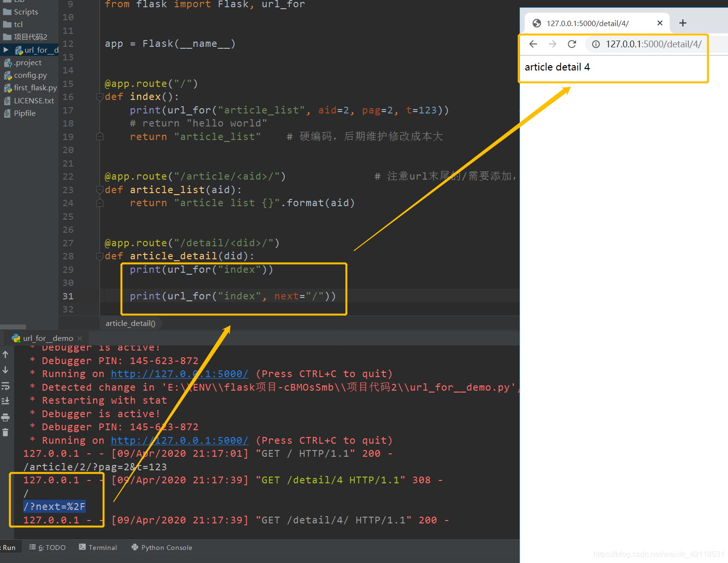Select config.py in project tree
The image size is (728, 563).
pos(25,75)
